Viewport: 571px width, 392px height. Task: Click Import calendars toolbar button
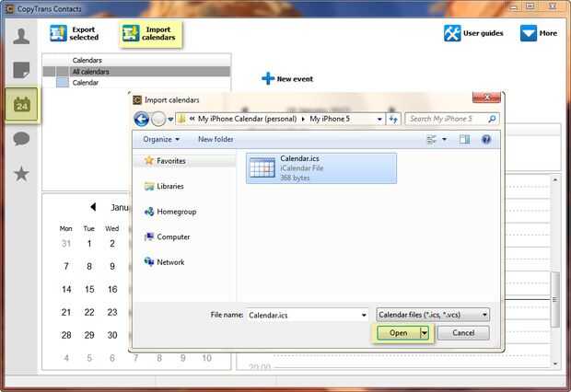150,33
